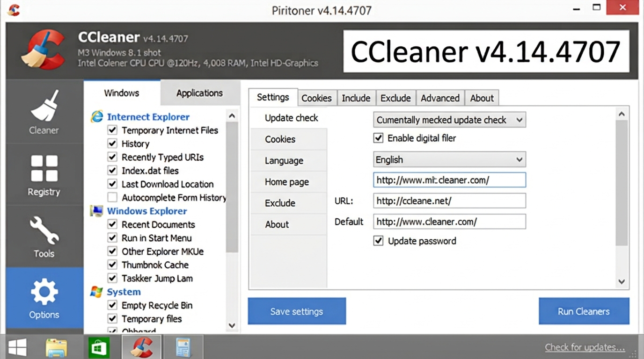The image size is (644, 359).
Task: Switch to the Applications tab
Action: point(200,93)
